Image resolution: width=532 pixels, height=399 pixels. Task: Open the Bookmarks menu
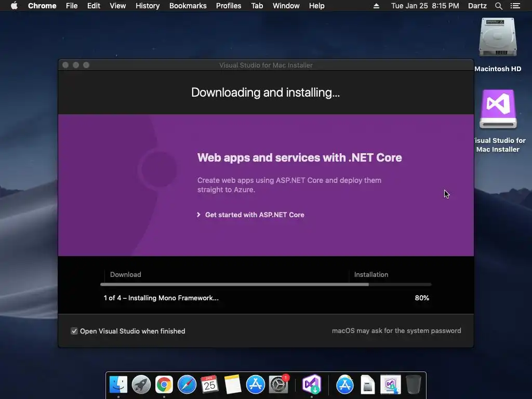pos(188,6)
